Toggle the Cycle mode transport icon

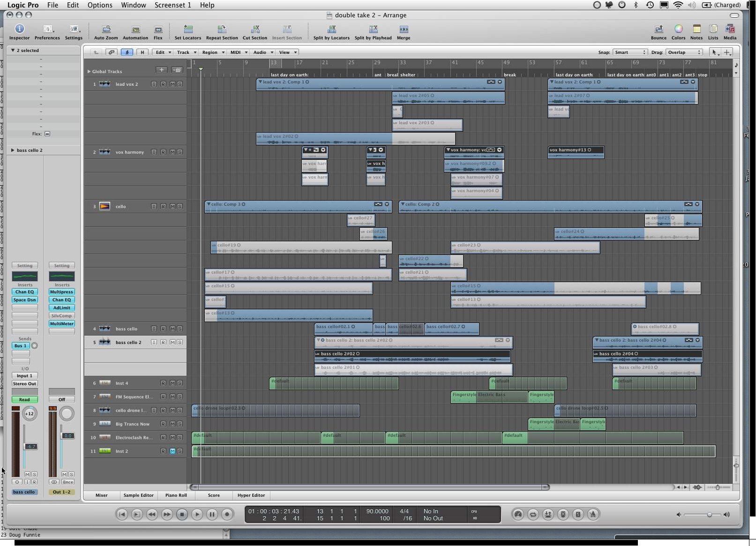coord(533,514)
